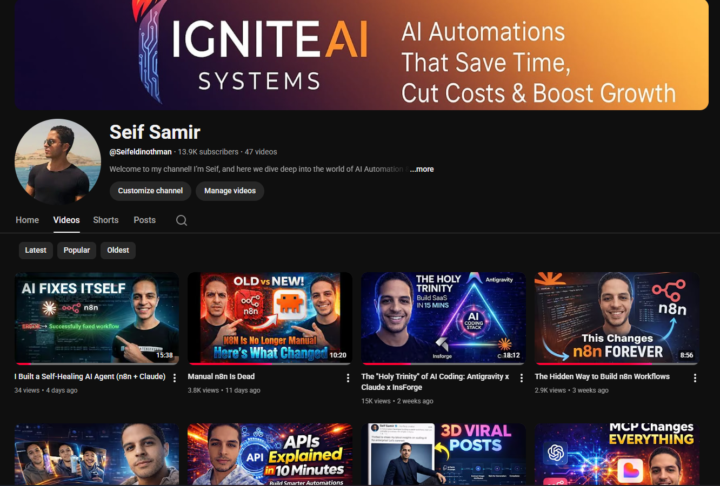720x486 pixels.
Task: Click watch progress bar under OLD vs NEW
Action: pos(270,364)
